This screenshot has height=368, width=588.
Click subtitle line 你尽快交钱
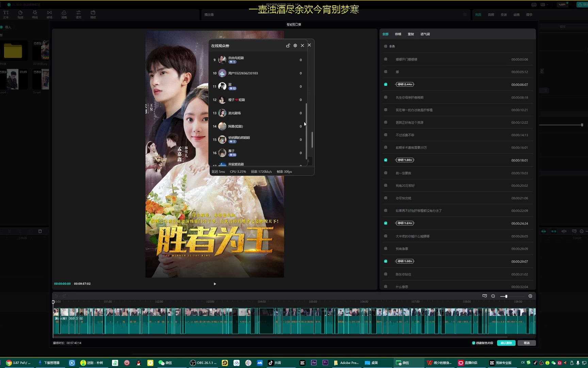(x=403, y=198)
